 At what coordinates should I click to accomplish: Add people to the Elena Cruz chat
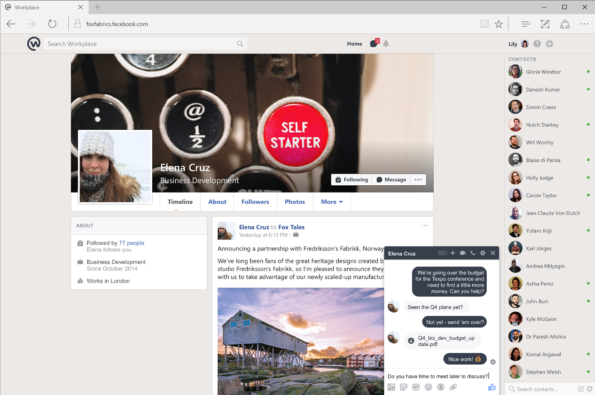point(452,253)
